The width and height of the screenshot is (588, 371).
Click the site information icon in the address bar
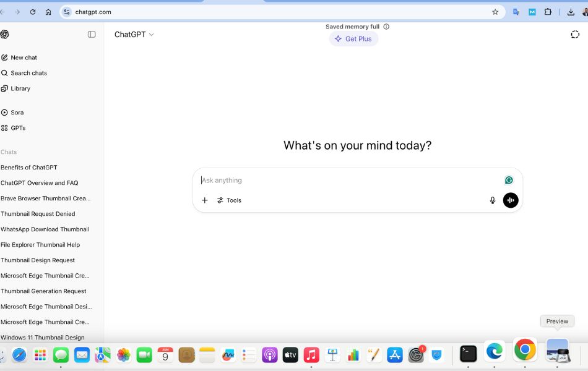point(67,12)
